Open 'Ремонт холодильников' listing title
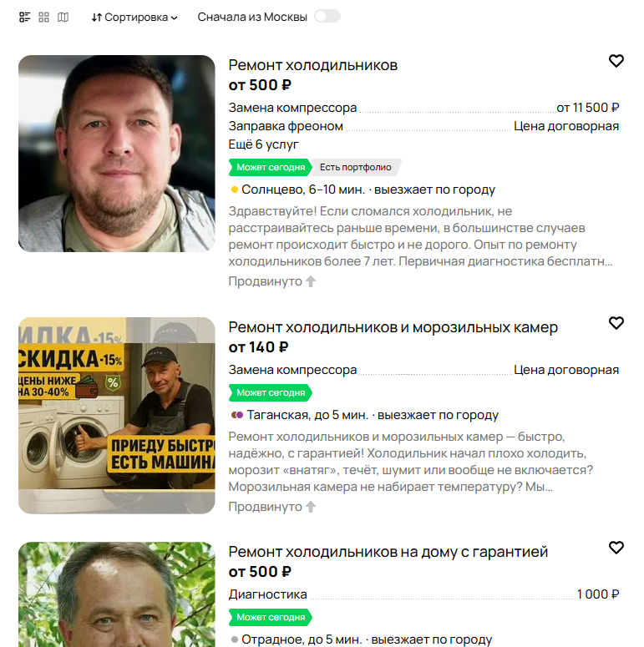644x647 pixels. [313, 65]
